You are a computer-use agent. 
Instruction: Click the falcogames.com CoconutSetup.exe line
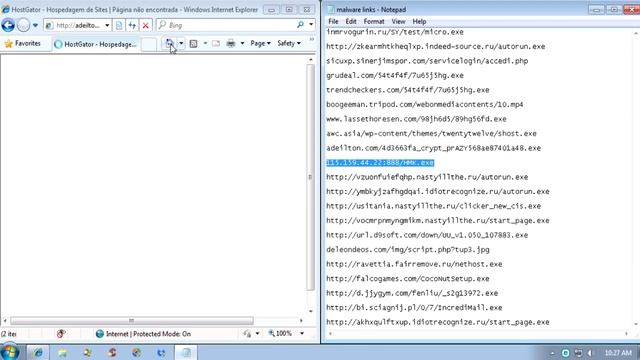(407, 279)
